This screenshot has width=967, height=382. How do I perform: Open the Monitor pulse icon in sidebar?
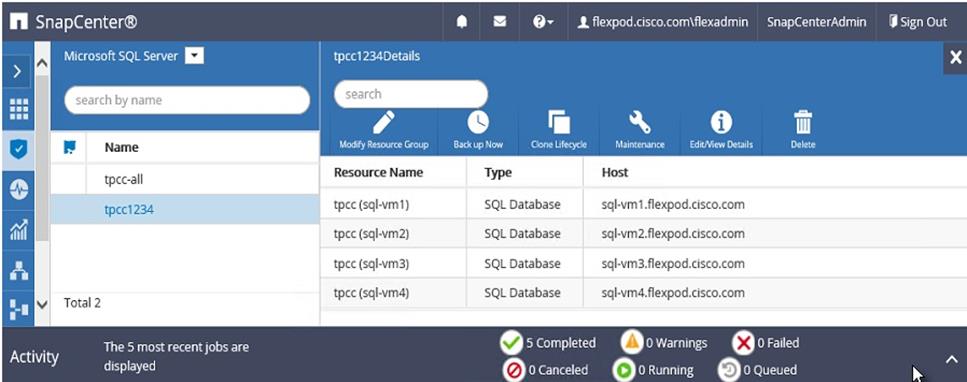(19, 190)
